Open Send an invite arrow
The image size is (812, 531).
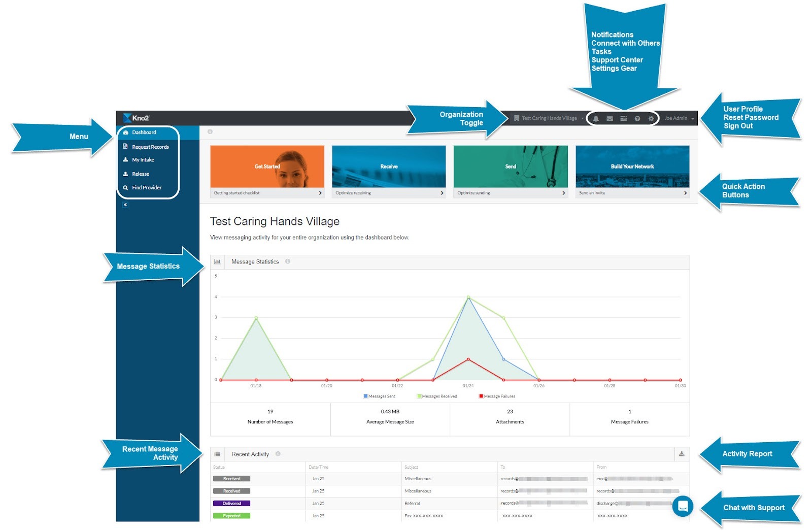[x=685, y=193]
